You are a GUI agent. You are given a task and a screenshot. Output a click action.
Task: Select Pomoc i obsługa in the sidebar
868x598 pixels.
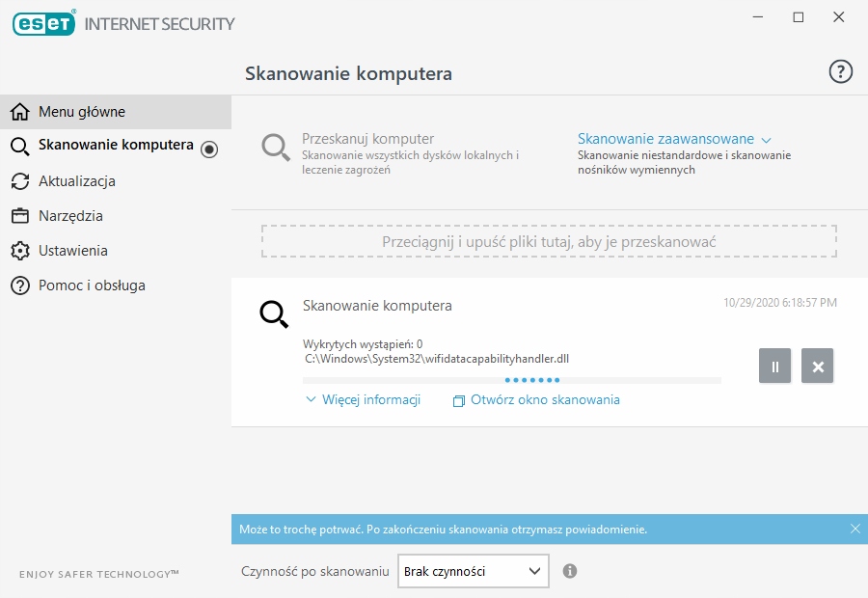(x=92, y=285)
